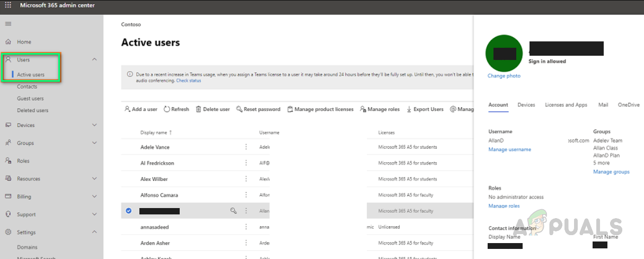Open the app launcher waffle icon
This screenshot has width=644, height=259.
point(8,5)
